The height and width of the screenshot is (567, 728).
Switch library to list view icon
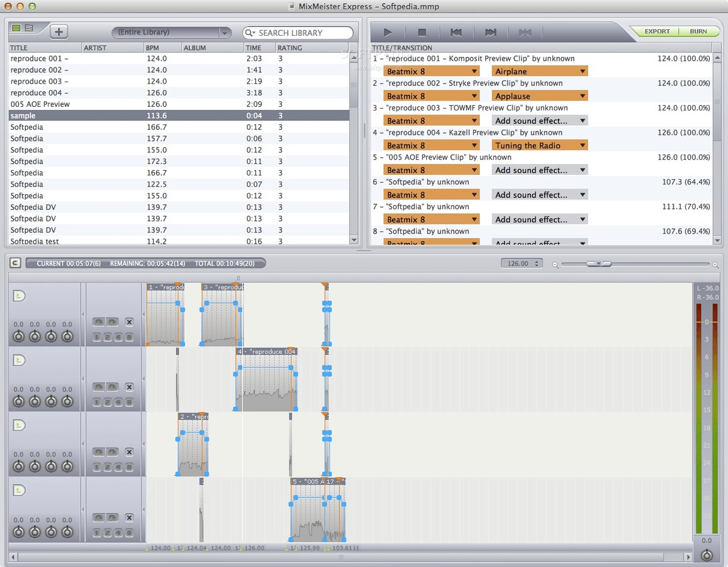[x=16, y=28]
